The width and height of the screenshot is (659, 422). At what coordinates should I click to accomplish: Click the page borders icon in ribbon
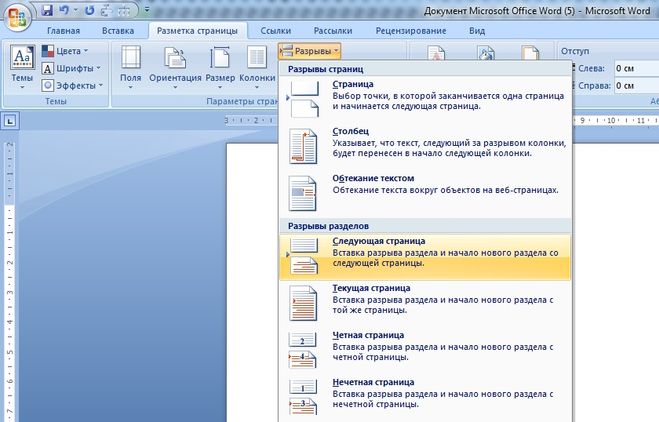point(530,53)
